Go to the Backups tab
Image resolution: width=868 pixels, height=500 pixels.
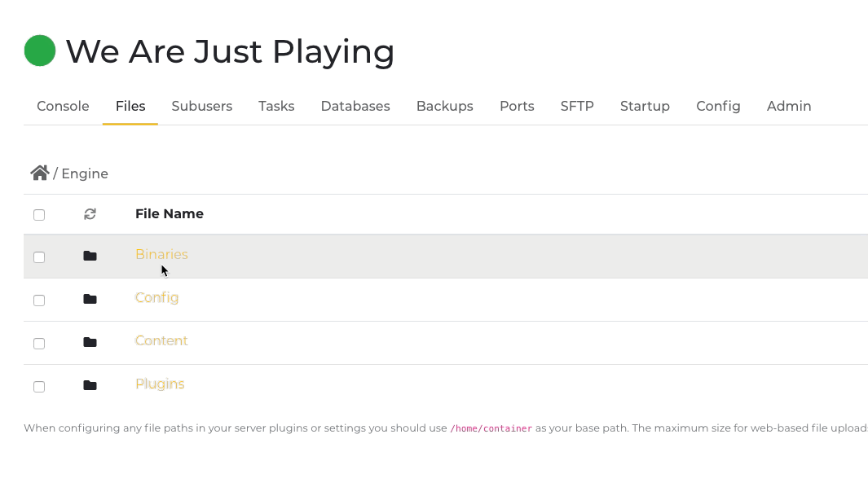point(444,106)
